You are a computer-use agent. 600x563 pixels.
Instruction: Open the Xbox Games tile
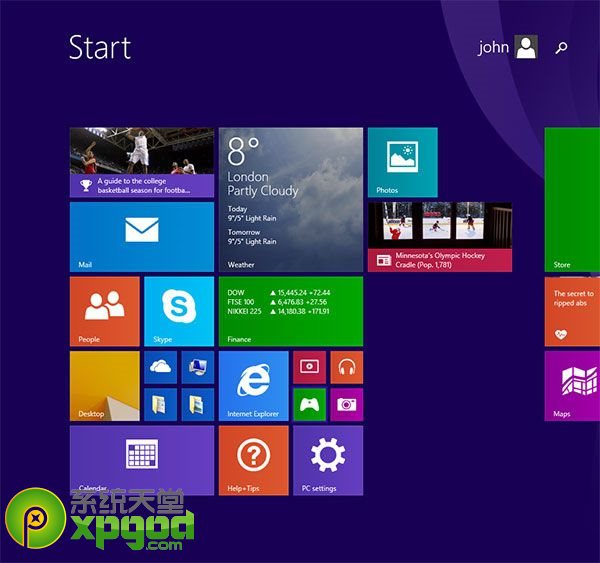(x=310, y=405)
